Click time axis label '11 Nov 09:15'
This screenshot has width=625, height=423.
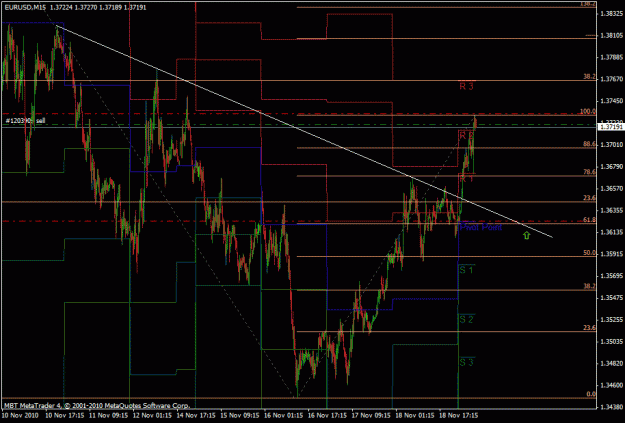click(107, 415)
